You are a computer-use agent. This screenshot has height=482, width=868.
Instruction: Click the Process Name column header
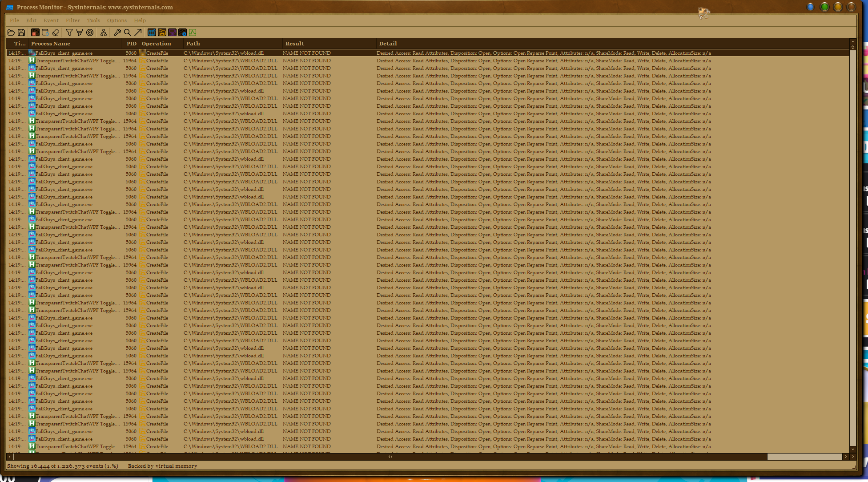(x=75, y=44)
